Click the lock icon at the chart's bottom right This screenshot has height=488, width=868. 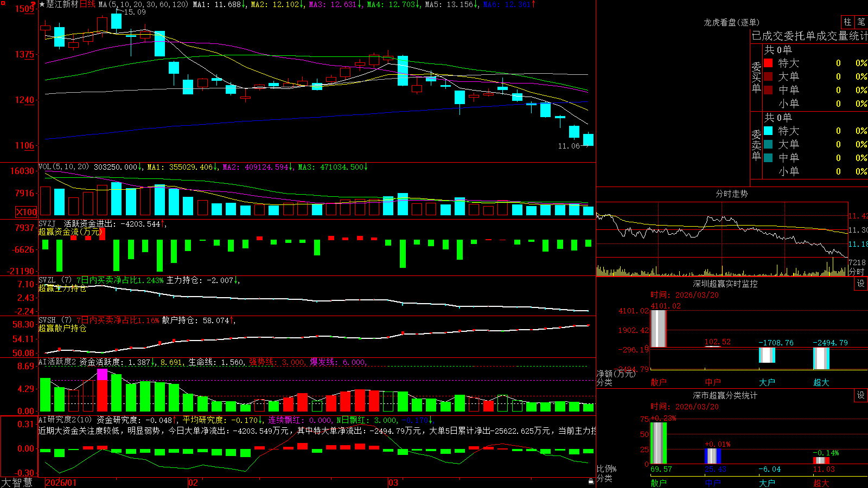tap(591, 481)
